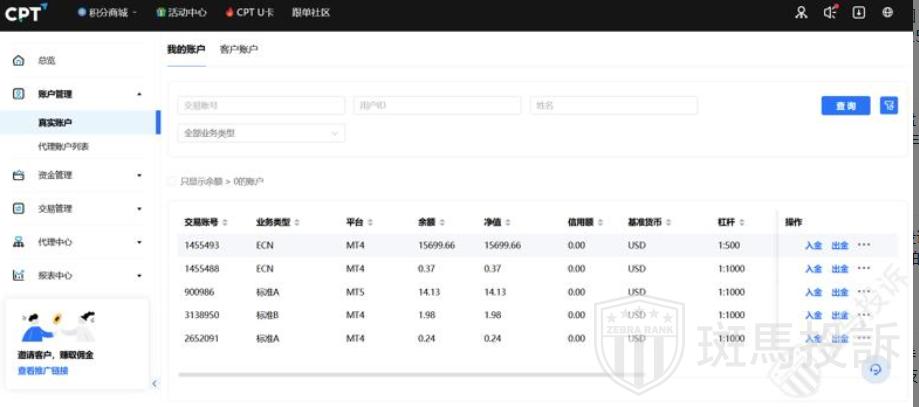Click the 交易账号 search input field
919x407 pixels.
tap(260, 106)
